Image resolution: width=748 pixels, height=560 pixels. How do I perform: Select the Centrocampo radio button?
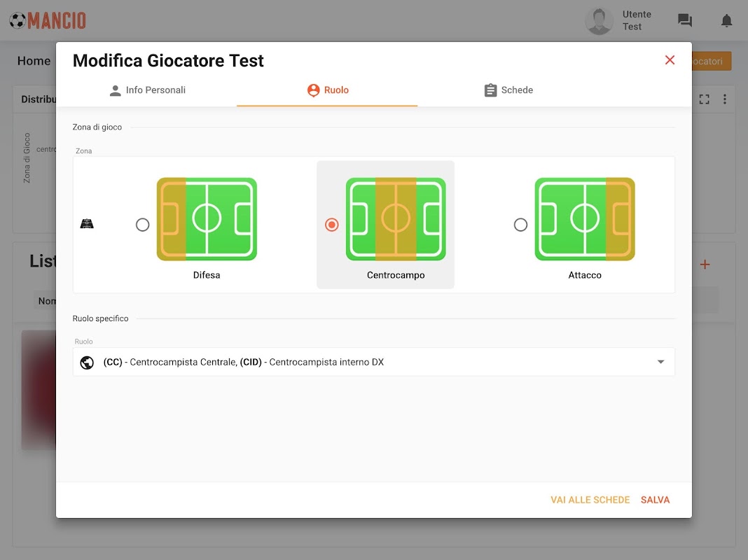[331, 225]
